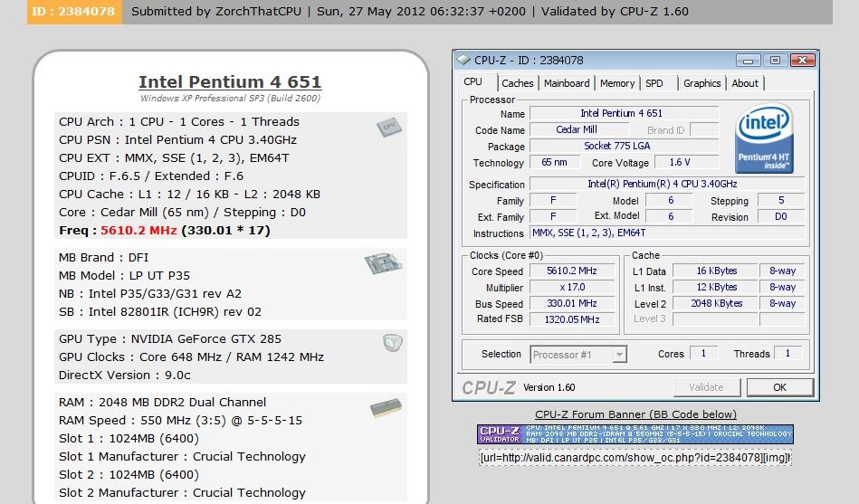This screenshot has height=504, width=859.
Task: Click the BB code URL text field
Action: coord(635,458)
